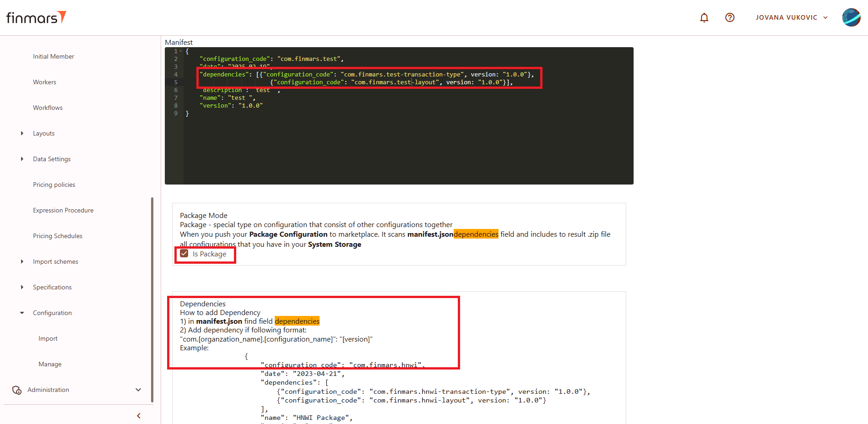Image resolution: width=868 pixels, height=424 pixels.
Task: Expand the Layouts tree arrow
Action: coord(22,133)
